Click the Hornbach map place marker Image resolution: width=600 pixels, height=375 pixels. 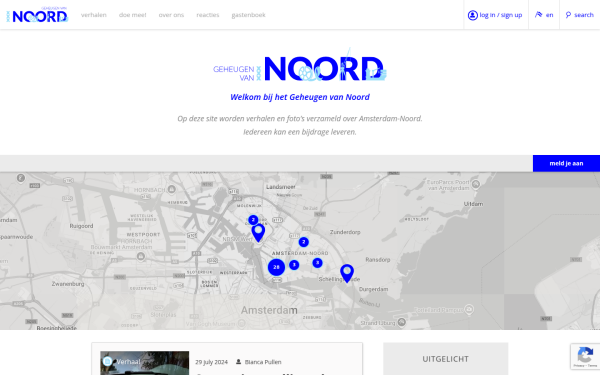coord(172,189)
